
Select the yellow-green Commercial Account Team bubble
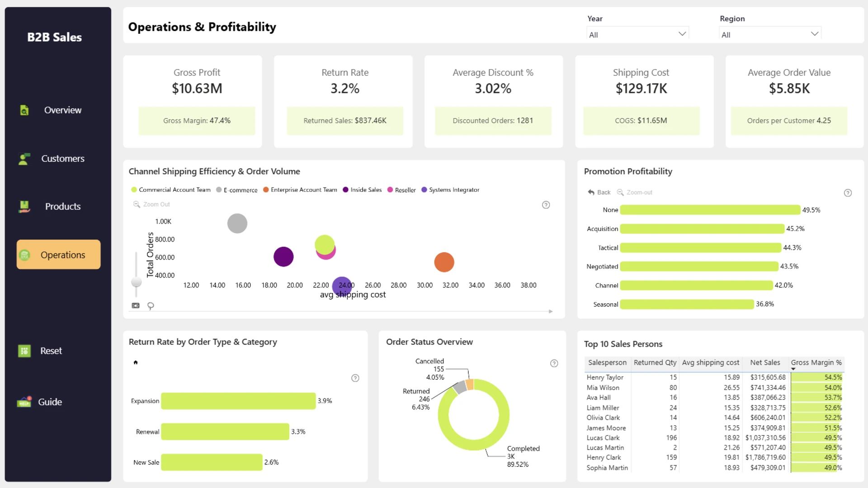click(x=324, y=244)
